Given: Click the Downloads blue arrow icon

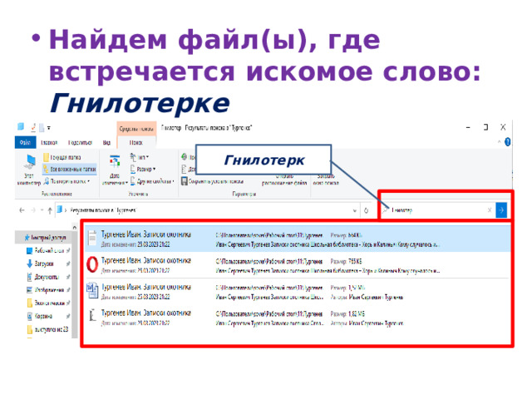Looking at the screenshot, I should pos(30,264).
